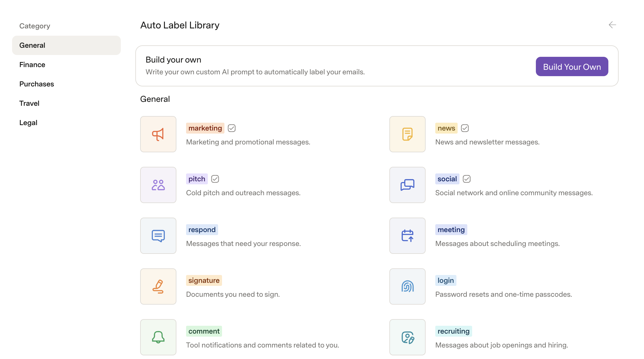Select the marketing label tag
The width and height of the screenshot is (644, 359).
(205, 128)
